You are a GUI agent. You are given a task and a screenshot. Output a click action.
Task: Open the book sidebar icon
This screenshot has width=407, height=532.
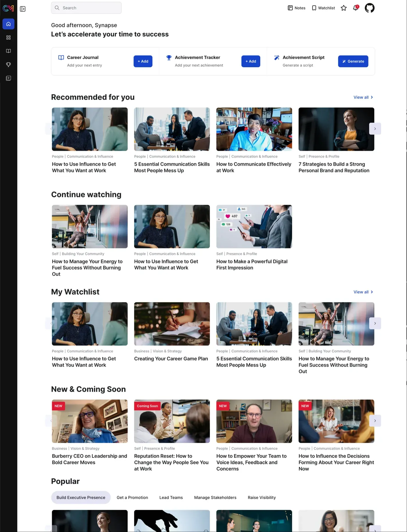tap(8, 51)
